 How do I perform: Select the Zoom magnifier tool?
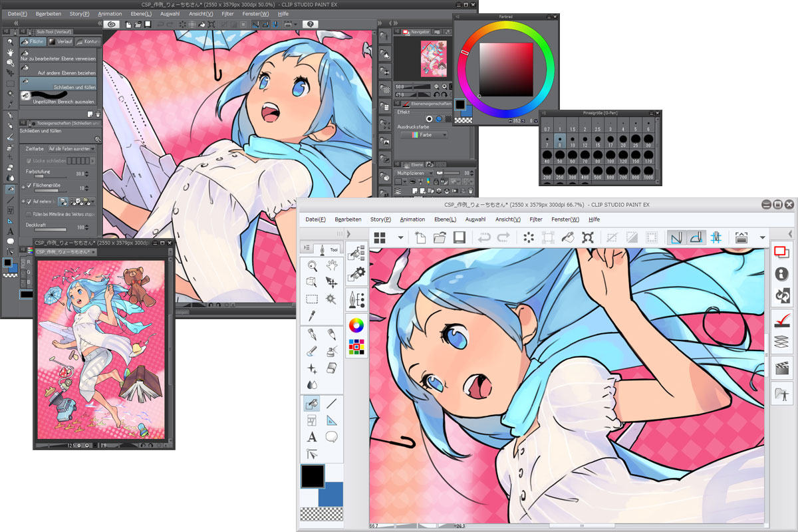tap(311, 265)
